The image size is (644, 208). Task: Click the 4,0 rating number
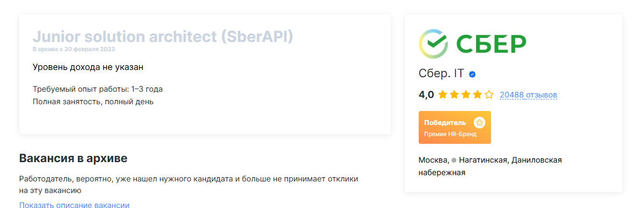426,95
